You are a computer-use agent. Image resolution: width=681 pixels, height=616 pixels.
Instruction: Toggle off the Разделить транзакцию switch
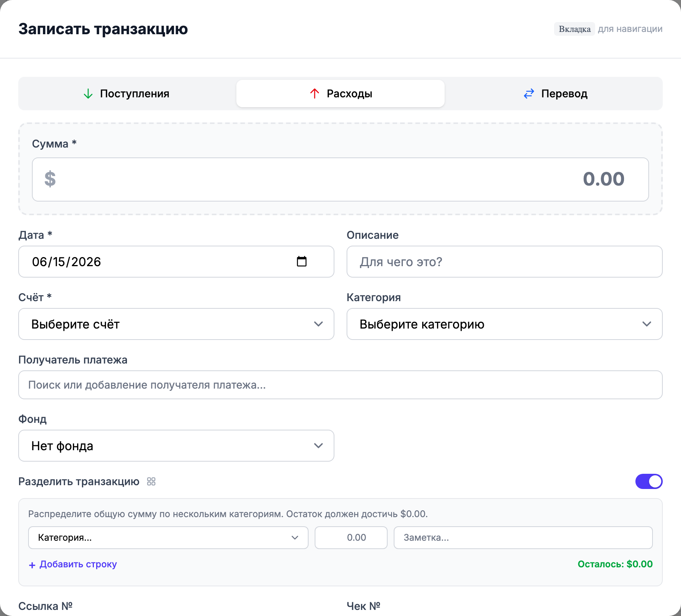[x=649, y=481]
